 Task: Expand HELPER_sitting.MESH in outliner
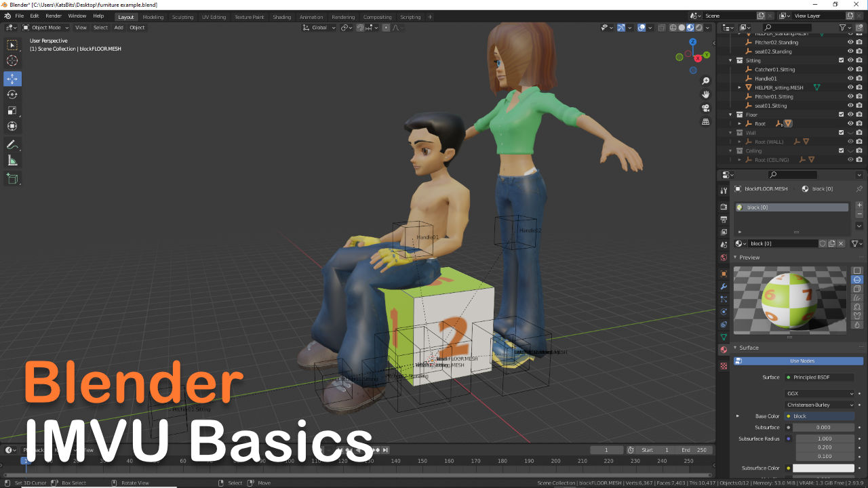coord(740,87)
